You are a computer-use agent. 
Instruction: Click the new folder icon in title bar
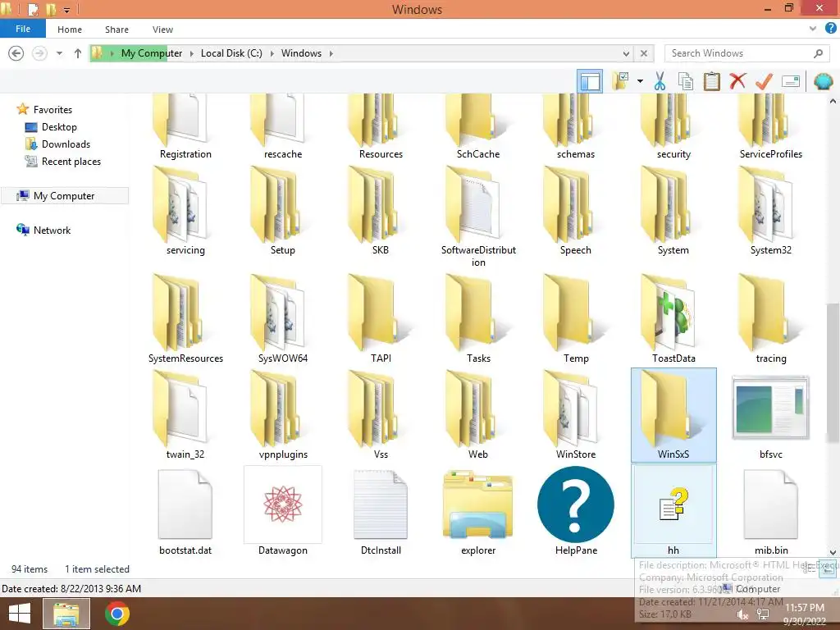pos(51,10)
